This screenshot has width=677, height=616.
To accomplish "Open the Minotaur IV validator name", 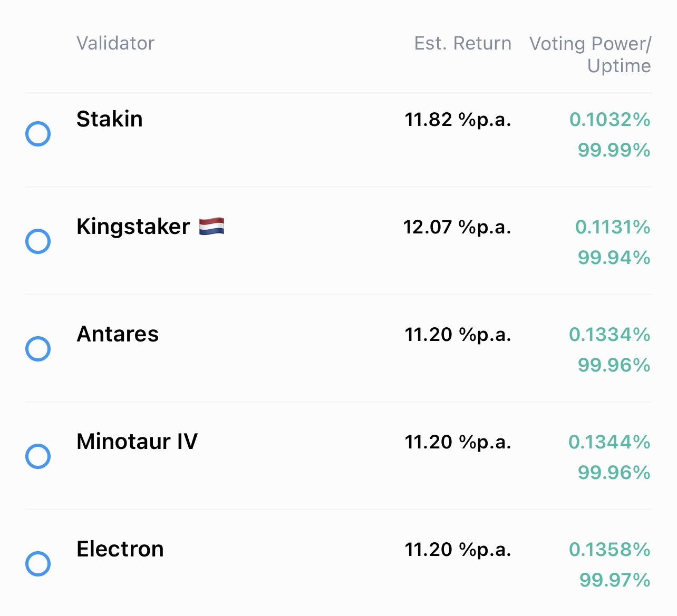I will (137, 442).
